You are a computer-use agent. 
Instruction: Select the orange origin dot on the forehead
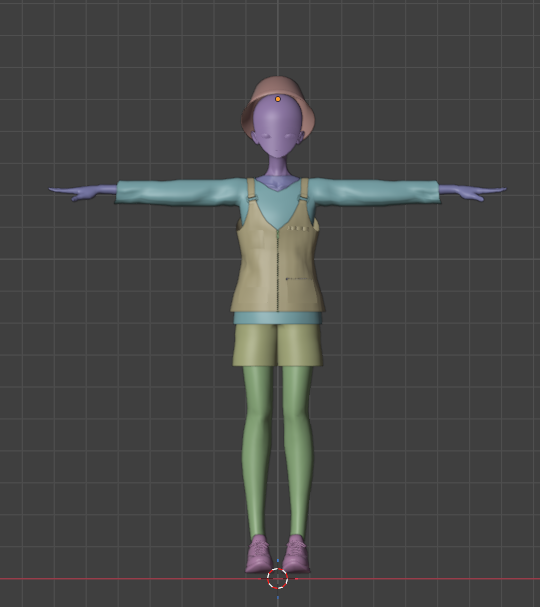click(278, 99)
